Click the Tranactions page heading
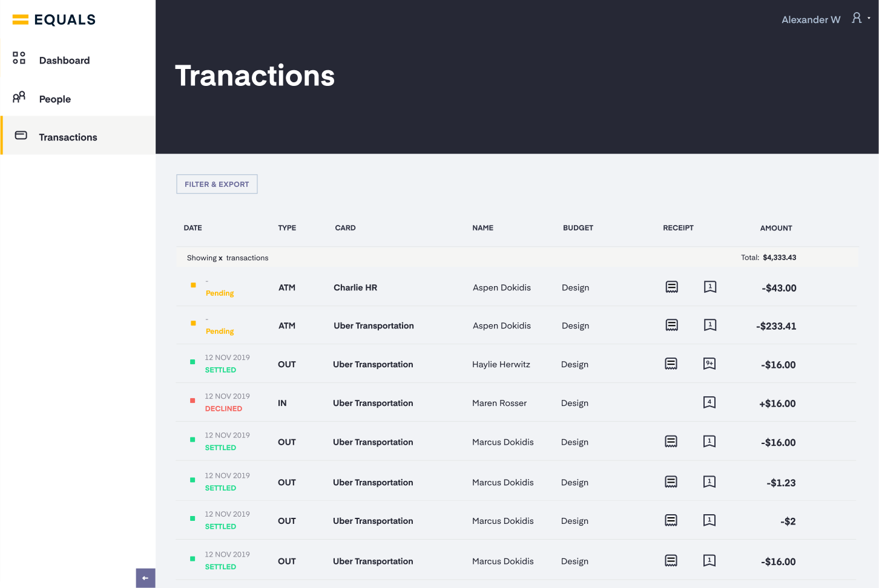Viewport: 879px width, 588px height. [x=255, y=76]
